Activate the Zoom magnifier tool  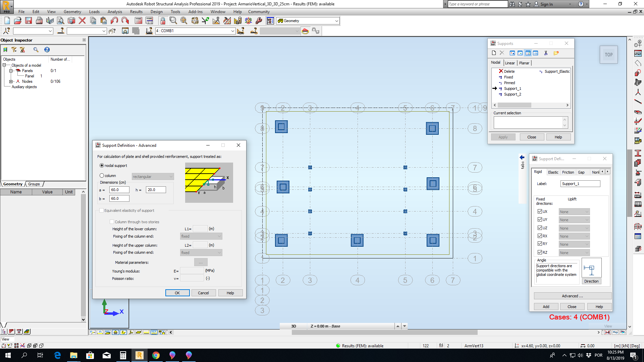tap(173, 20)
